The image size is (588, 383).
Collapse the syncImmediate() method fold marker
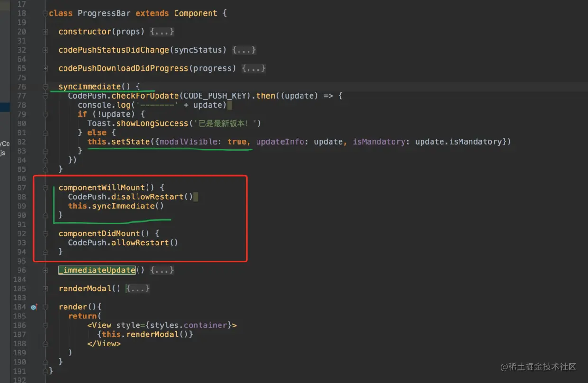point(45,87)
